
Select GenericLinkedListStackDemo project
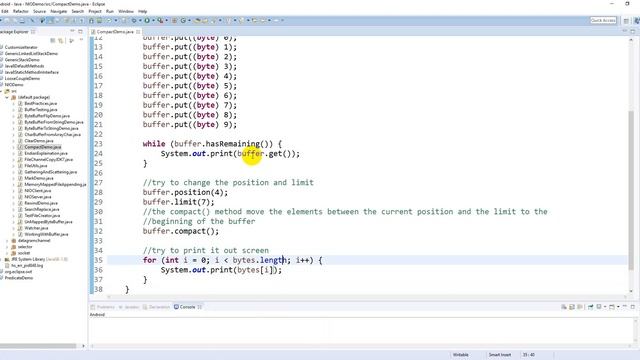click(x=31, y=53)
